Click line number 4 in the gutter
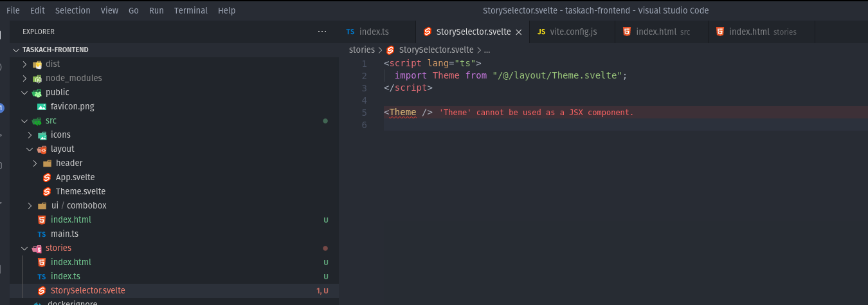The width and height of the screenshot is (868, 305). point(364,100)
